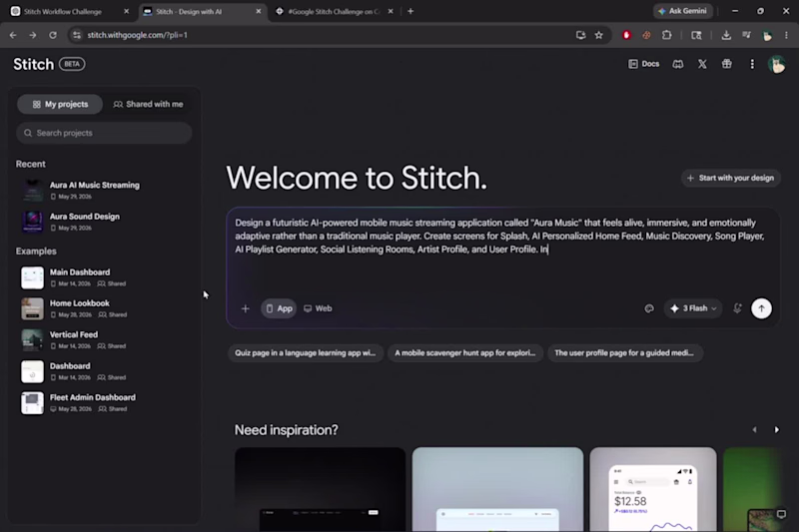This screenshot has height=532, width=799.
Task: Click the address bar URL
Action: [x=137, y=35]
